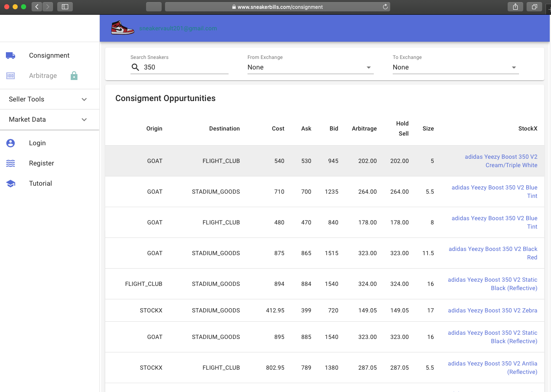Screen dimensions: 551x392
Task: Click the green lock icon beside Arbitrage
Action: click(74, 76)
